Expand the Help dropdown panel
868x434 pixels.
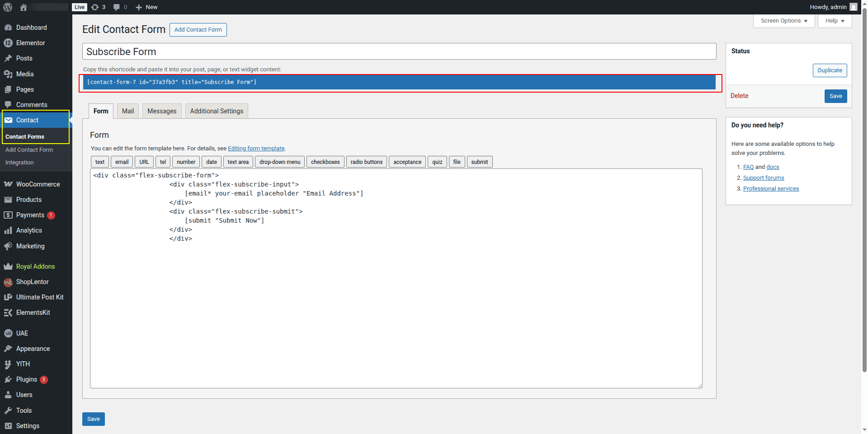(x=835, y=21)
